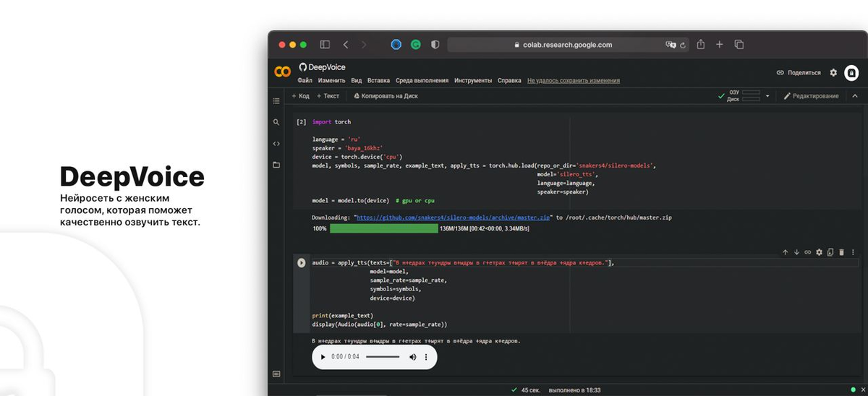Open the Инструменты menu

pyautogui.click(x=473, y=80)
